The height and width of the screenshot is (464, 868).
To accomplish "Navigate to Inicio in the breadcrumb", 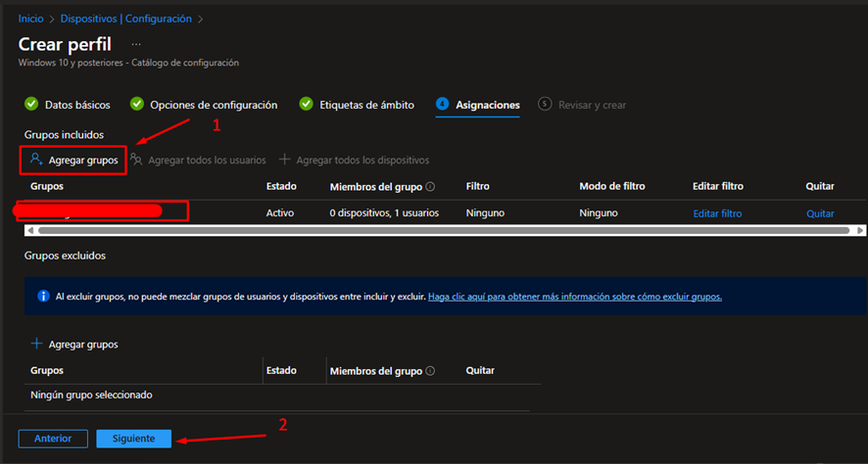I will [31, 19].
